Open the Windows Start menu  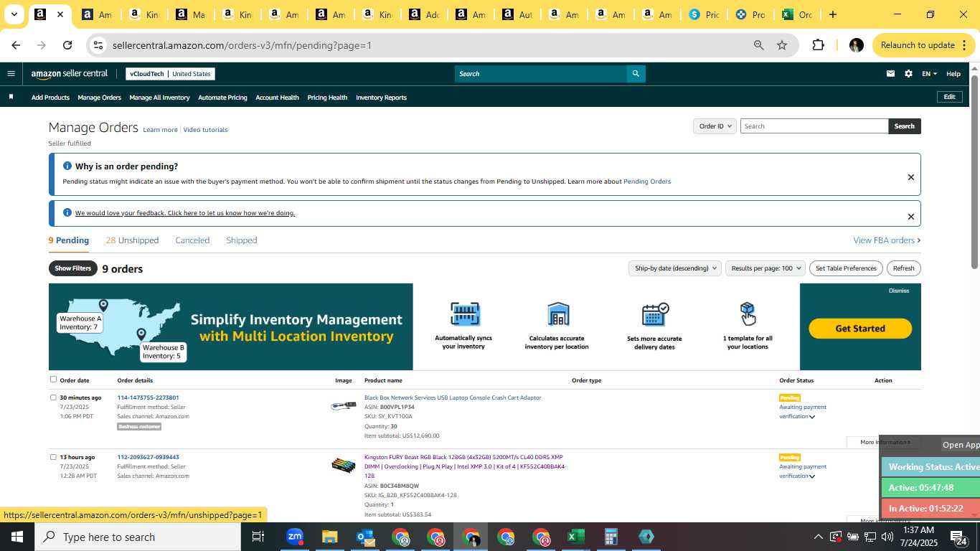17,537
